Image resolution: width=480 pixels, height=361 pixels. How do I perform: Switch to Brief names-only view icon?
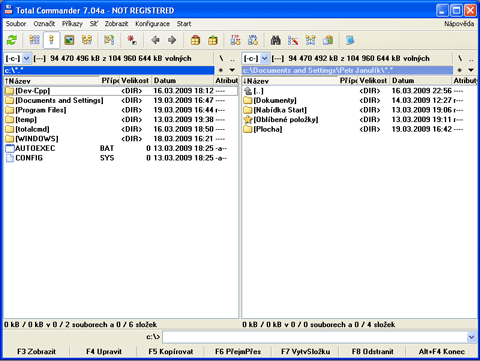pos(34,40)
